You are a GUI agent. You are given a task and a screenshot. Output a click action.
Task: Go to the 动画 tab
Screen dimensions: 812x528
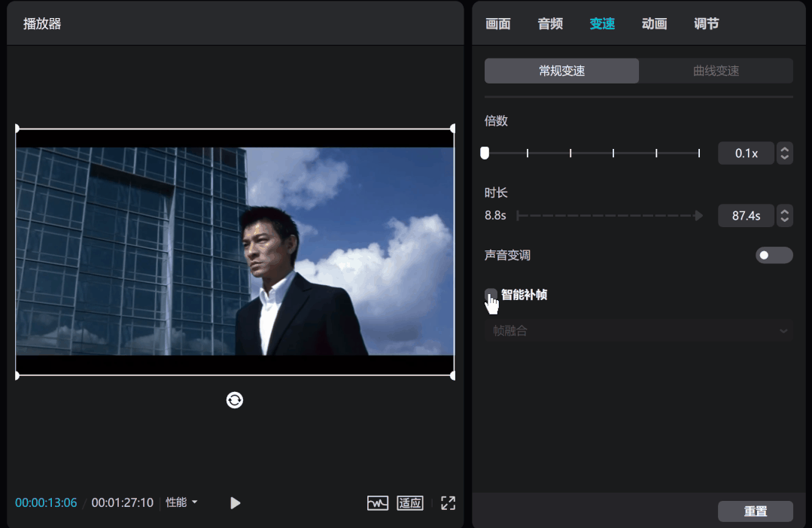pos(654,24)
